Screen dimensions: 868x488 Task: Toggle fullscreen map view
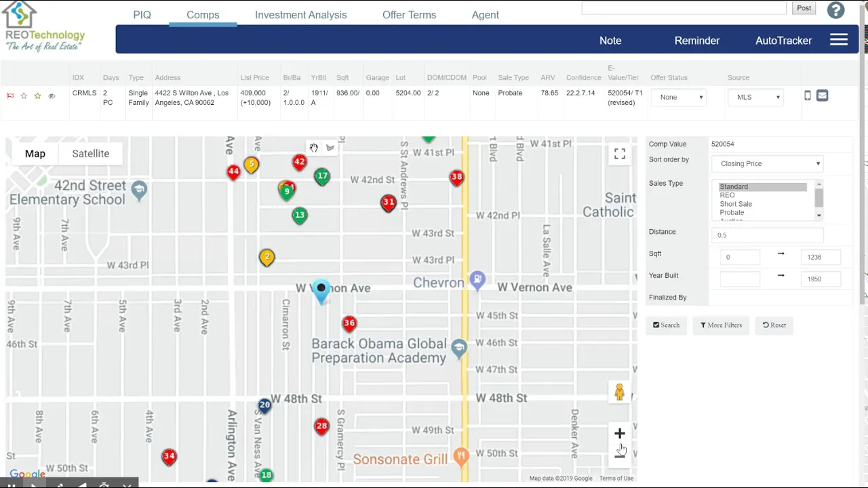620,154
